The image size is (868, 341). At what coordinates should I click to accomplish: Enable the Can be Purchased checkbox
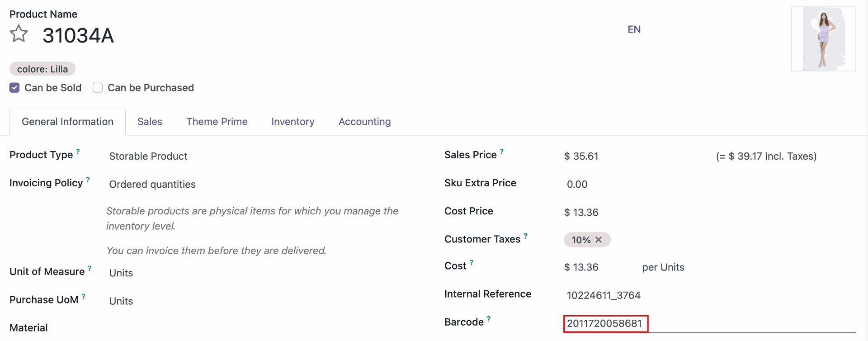(98, 88)
